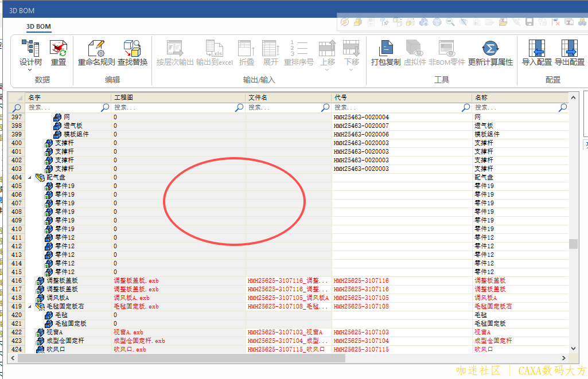Open the 查找替换 find and replace tool

coord(133,48)
